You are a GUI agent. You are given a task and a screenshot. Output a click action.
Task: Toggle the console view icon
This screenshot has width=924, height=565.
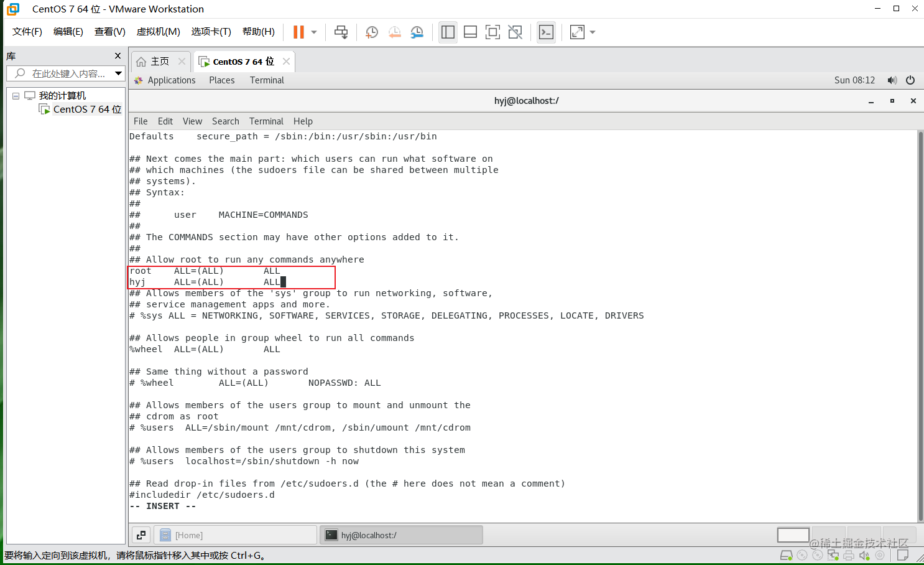click(546, 32)
